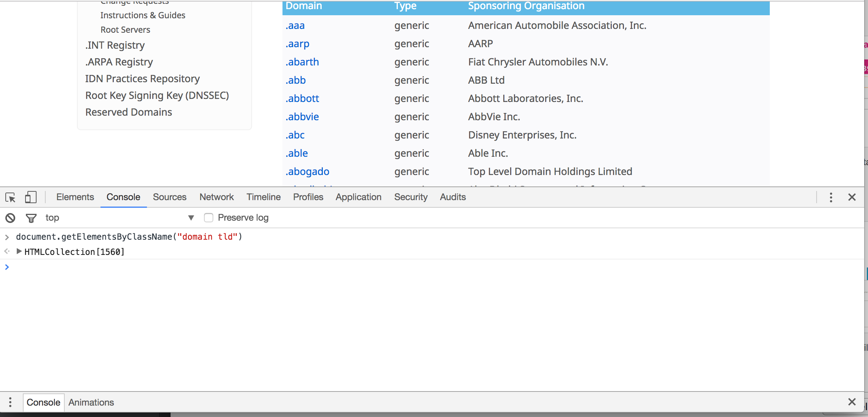
Task: Close the bottom console drawer
Action: [x=852, y=402]
